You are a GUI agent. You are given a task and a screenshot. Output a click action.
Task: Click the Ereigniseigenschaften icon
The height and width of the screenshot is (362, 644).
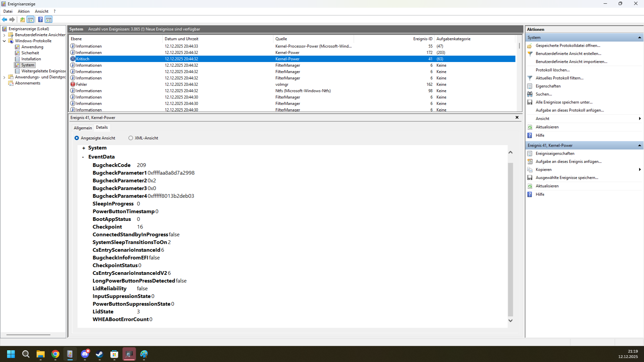coord(530,154)
